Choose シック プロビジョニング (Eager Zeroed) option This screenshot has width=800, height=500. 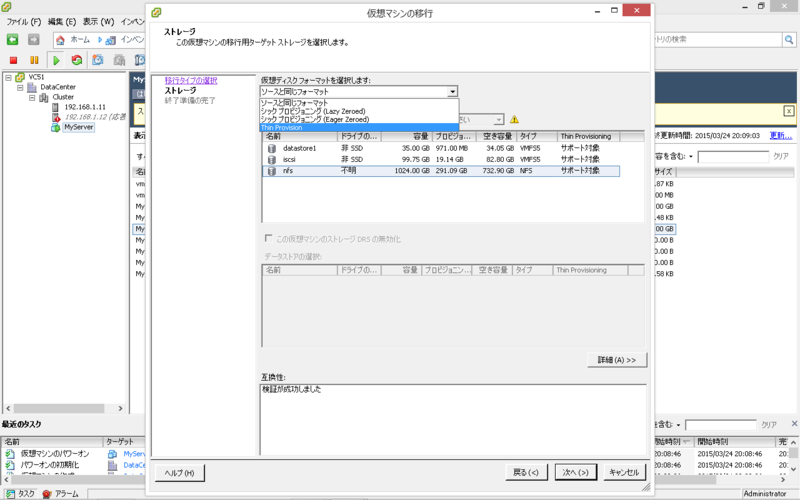pos(359,119)
